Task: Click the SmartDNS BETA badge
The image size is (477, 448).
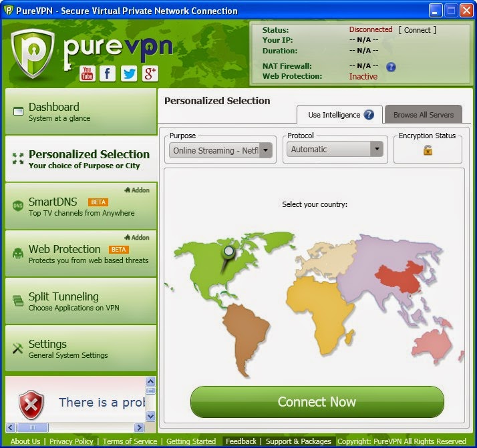Action: (98, 202)
